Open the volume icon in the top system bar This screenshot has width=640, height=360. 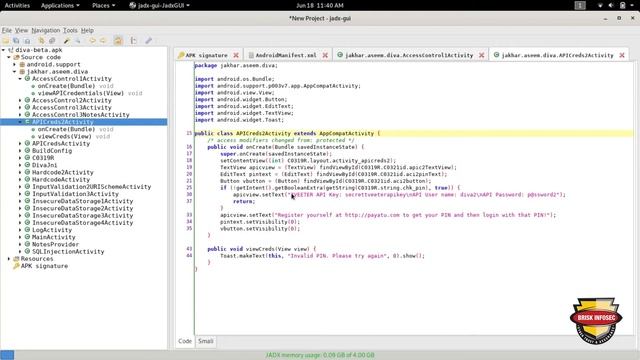(611, 5)
